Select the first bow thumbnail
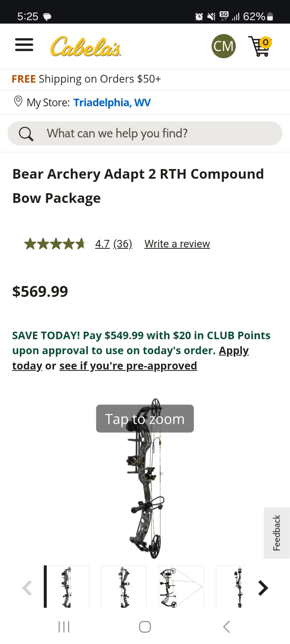290x644 pixels. pyautogui.click(x=67, y=587)
